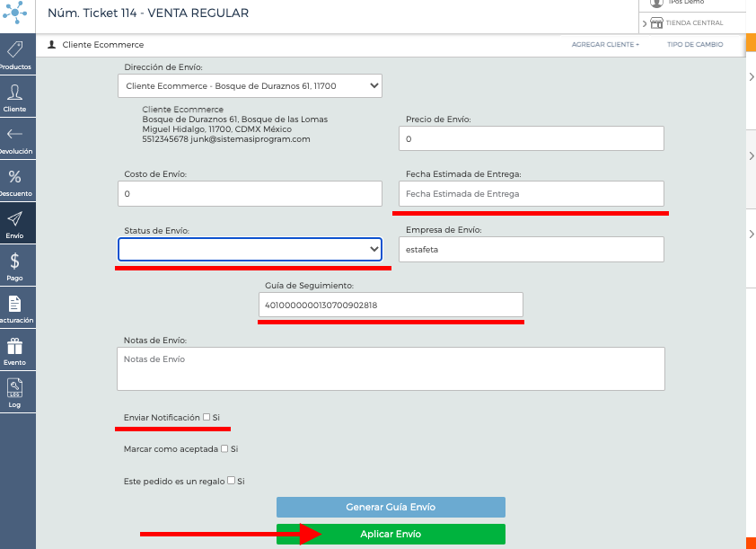The image size is (756, 549).
Task: Click the Cliente Ecommerce customer name header
Action: click(x=102, y=44)
